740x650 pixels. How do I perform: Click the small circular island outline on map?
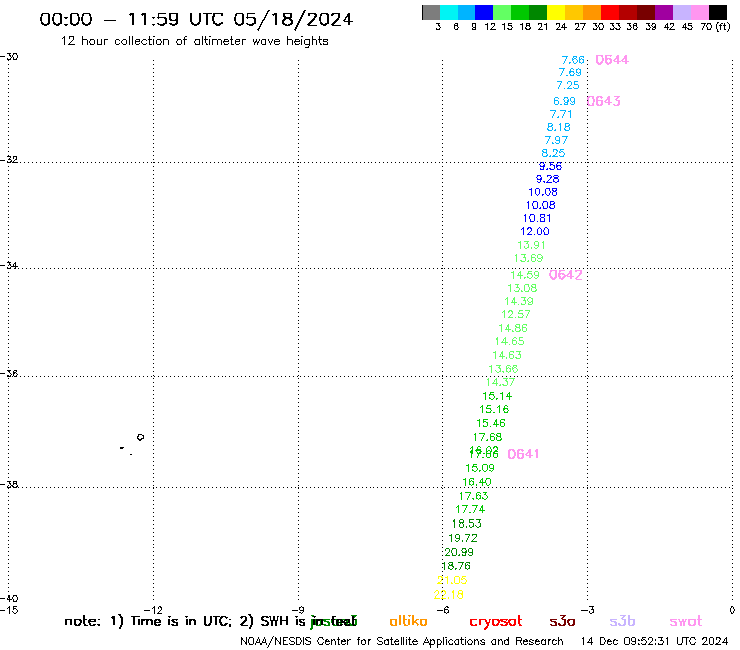[140, 437]
